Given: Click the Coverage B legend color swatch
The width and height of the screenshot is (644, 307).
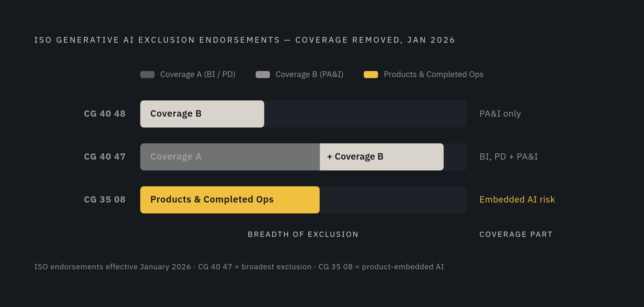Looking at the screenshot, I should (263, 74).
